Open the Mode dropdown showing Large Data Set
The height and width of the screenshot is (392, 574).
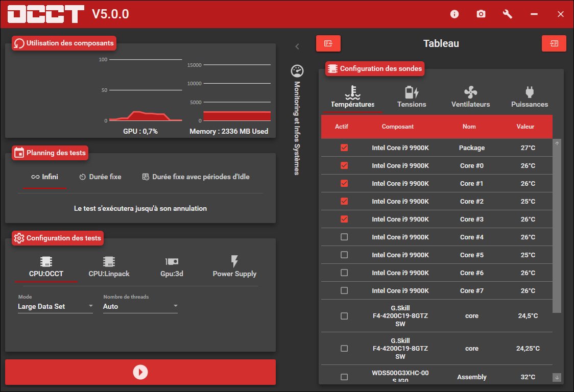pyautogui.click(x=55, y=306)
